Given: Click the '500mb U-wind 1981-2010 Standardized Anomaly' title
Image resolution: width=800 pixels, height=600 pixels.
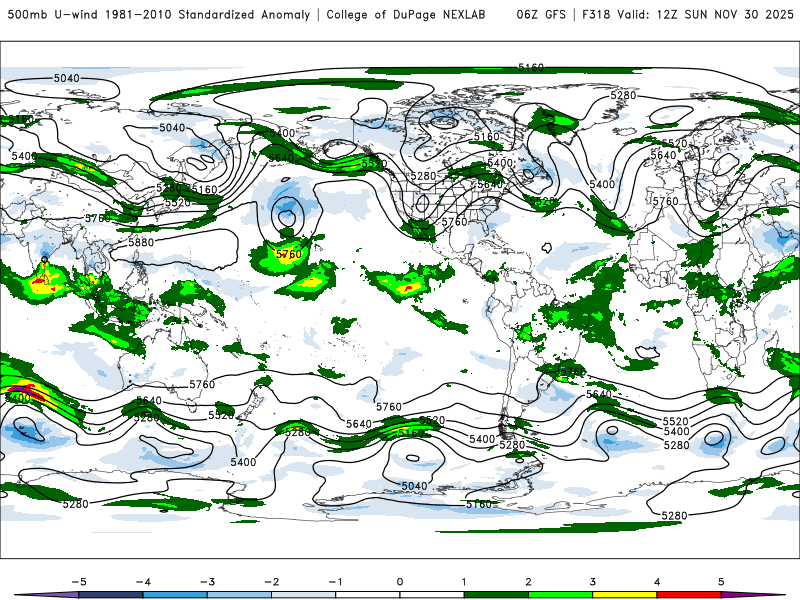Looking at the screenshot, I should pos(159,14).
